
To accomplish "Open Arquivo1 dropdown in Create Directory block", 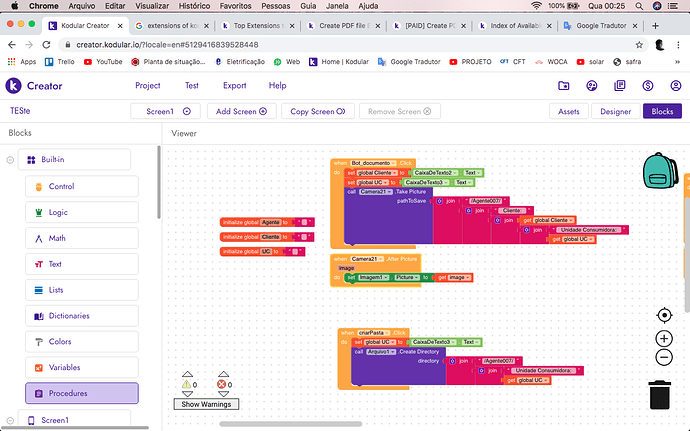I will 381,352.
